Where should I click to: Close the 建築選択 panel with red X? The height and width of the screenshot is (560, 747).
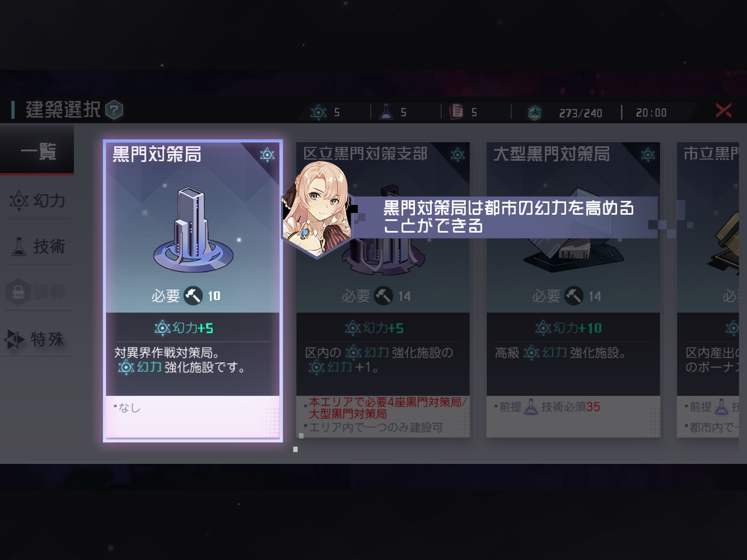point(724,110)
